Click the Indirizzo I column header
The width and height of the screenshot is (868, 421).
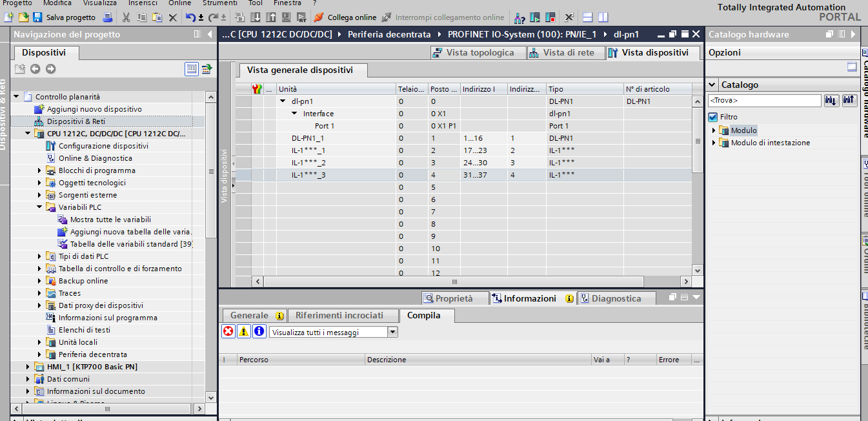pos(483,89)
